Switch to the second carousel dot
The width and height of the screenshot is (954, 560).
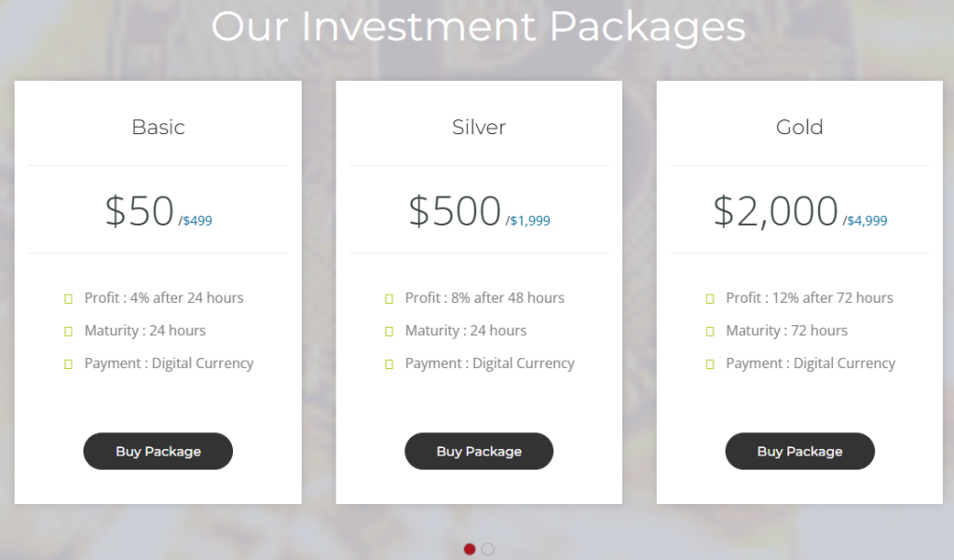pos(487,549)
